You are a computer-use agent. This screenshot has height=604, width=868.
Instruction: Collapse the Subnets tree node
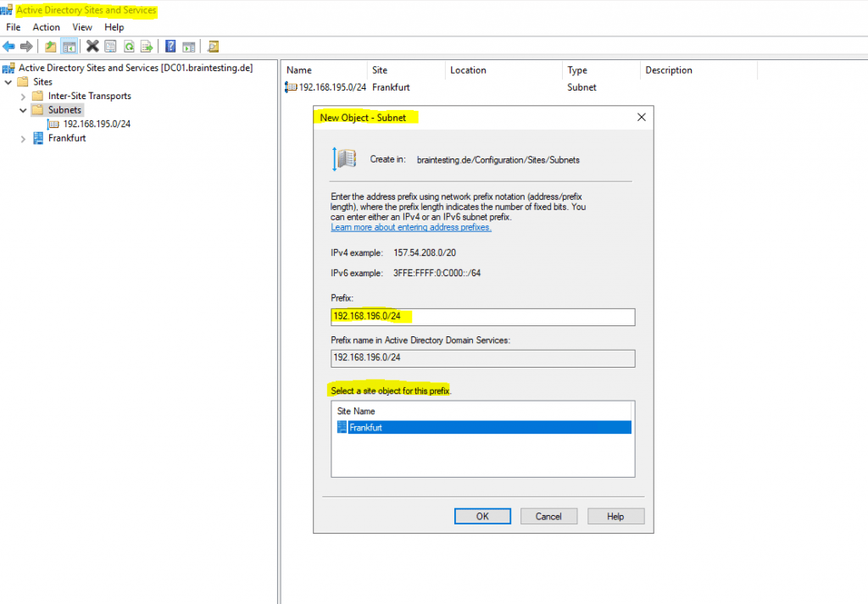click(x=23, y=110)
